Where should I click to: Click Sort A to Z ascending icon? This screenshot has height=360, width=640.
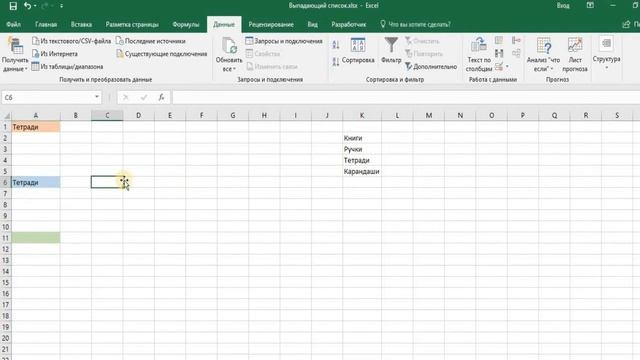click(x=336, y=44)
